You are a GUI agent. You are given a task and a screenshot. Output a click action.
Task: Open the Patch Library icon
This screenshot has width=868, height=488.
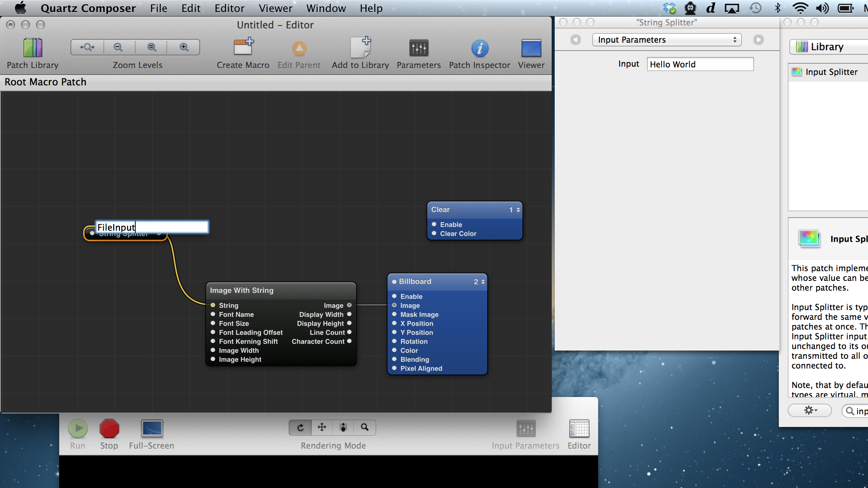click(33, 48)
